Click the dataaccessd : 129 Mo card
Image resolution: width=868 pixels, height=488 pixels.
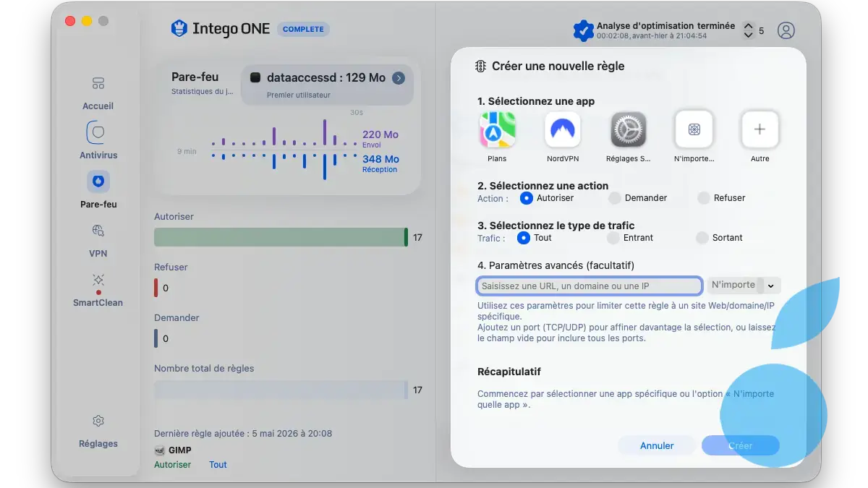click(x=327, y=84)
